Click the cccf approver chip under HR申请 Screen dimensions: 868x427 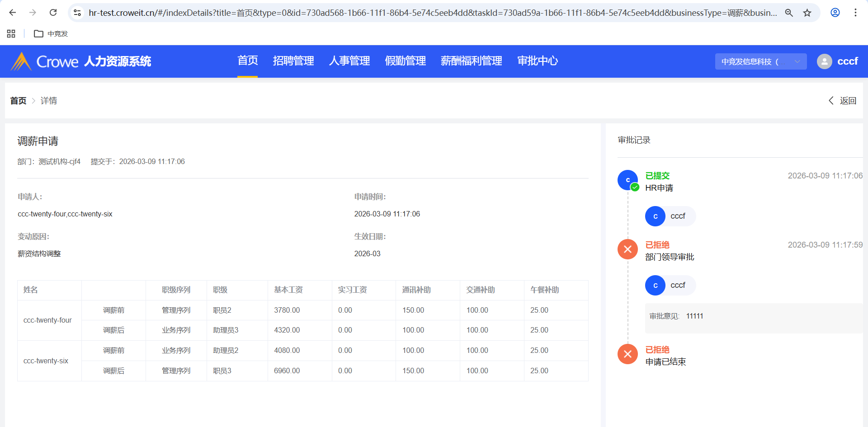pos(670,216)
